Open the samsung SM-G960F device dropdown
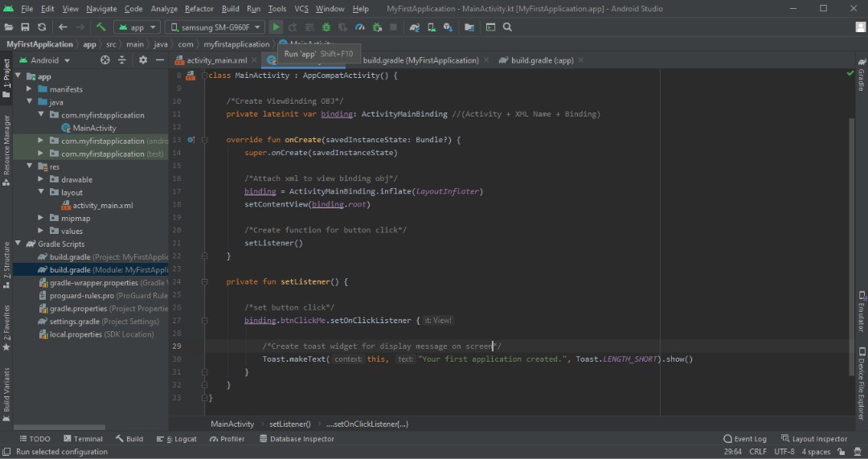 pos(215,27)
